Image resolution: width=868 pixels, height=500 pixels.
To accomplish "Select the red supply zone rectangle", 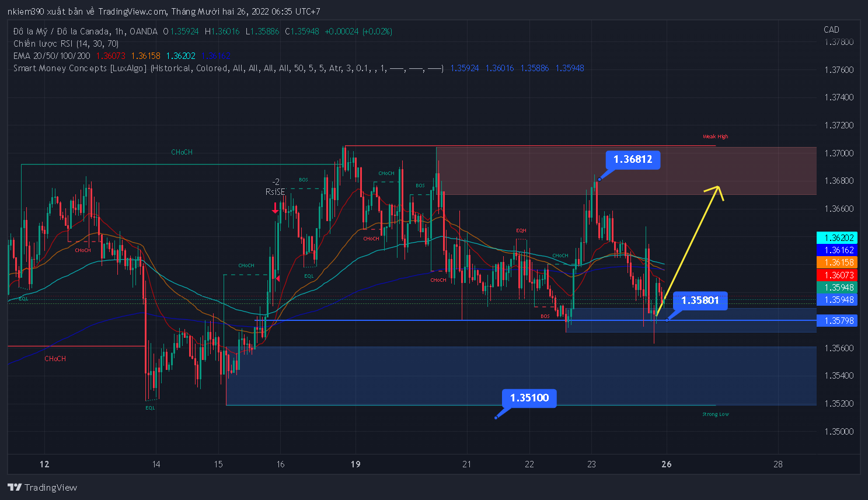I will pos(626,171).
